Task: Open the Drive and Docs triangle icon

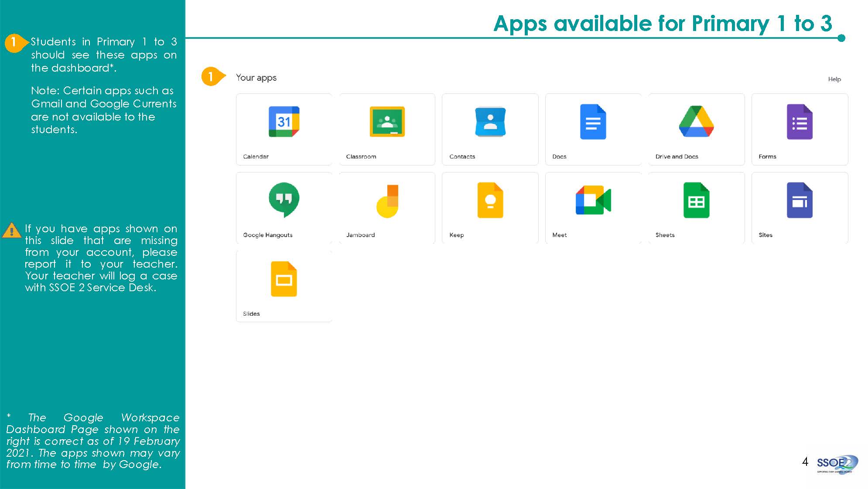Action: pos(696,121)
